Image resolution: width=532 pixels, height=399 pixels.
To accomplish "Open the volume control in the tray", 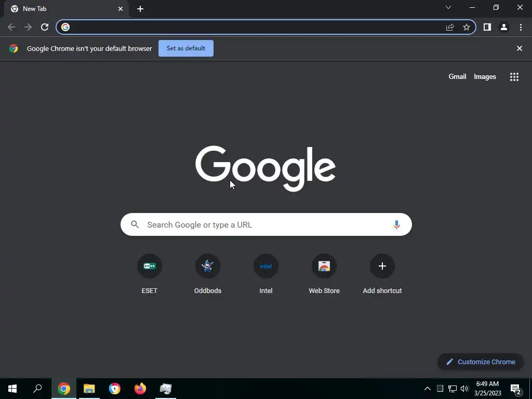I will pos(464,389).
